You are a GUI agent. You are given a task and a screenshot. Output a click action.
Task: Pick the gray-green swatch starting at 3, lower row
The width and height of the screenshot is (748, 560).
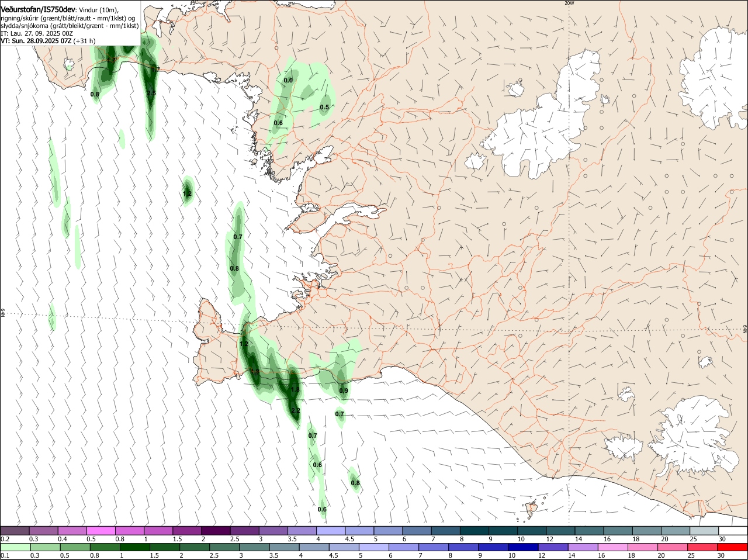click(254, 547)
